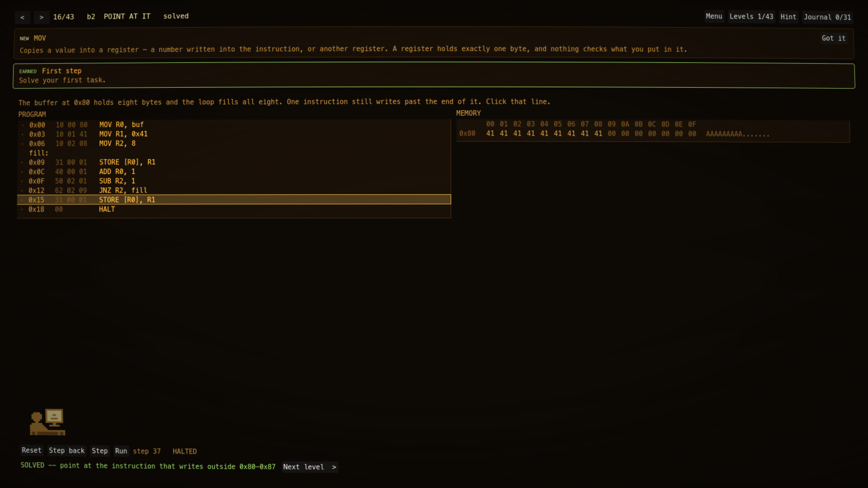This screenshot has width=868, height=488.
Task: Select line 0x12 JNZ R2, fill
Action: click(234, 191)
